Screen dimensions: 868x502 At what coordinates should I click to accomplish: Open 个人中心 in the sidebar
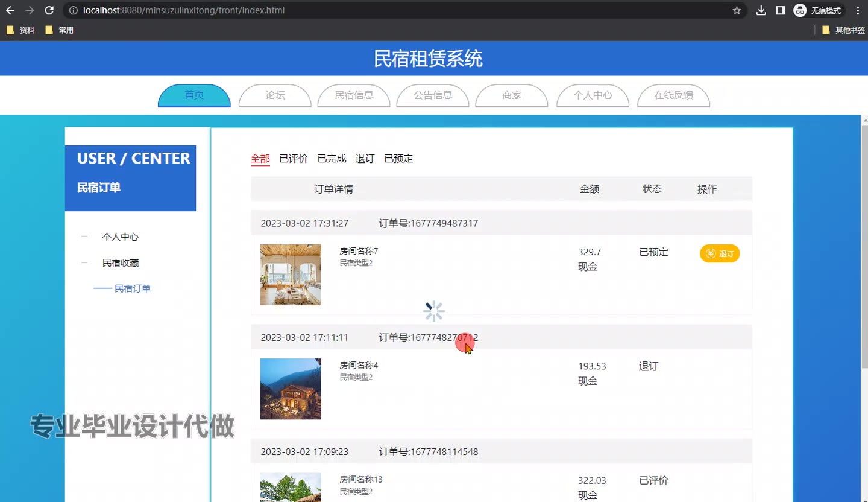tap(121, 237)
